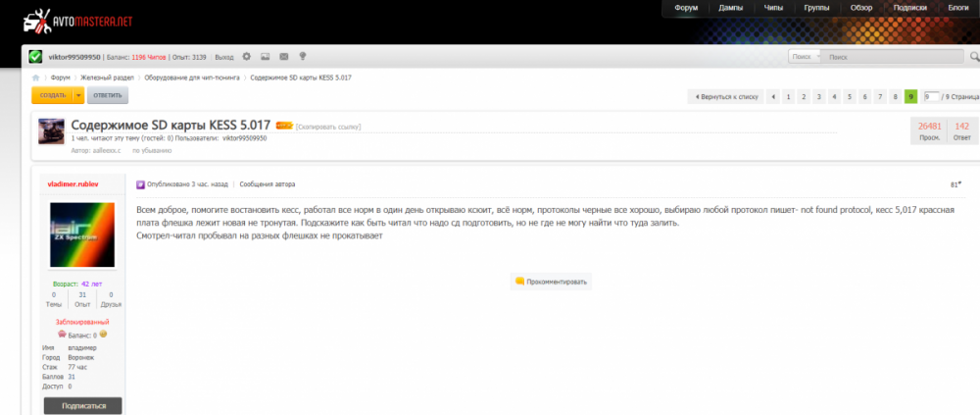Open vladimer.rublev username link
Viewport: 980px width, 415px height.
(x=73, y=184)
